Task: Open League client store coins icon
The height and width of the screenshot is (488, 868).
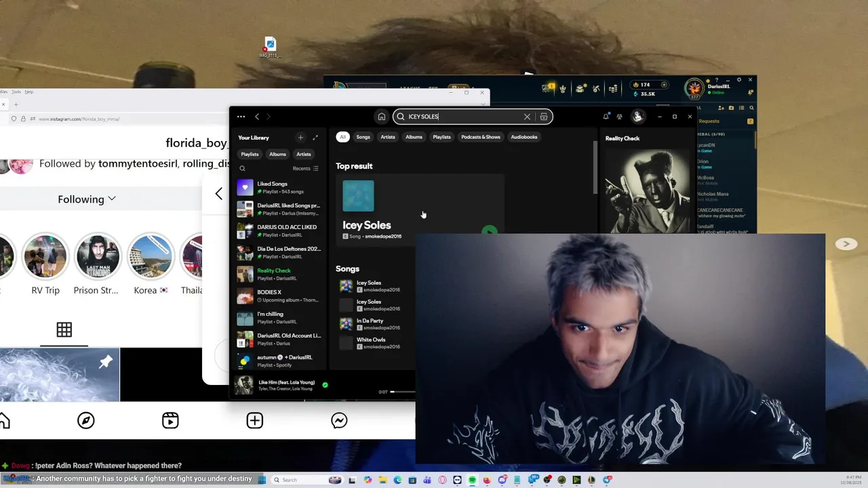Action: [x=613, y=88]
